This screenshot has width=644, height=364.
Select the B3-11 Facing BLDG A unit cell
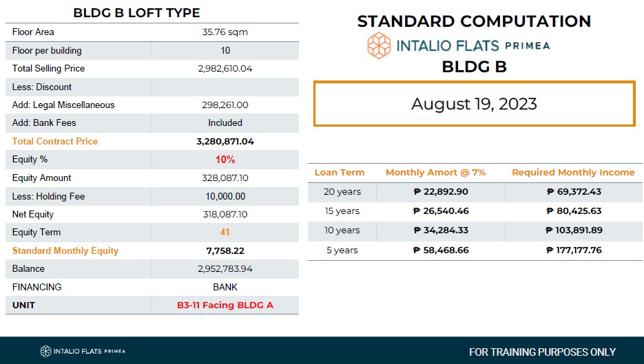click(x=225, y=306)
